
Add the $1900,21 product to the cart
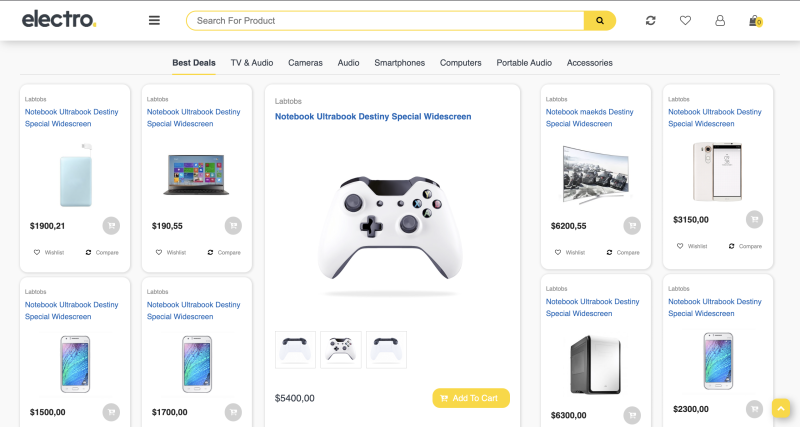tap(111, 225)
